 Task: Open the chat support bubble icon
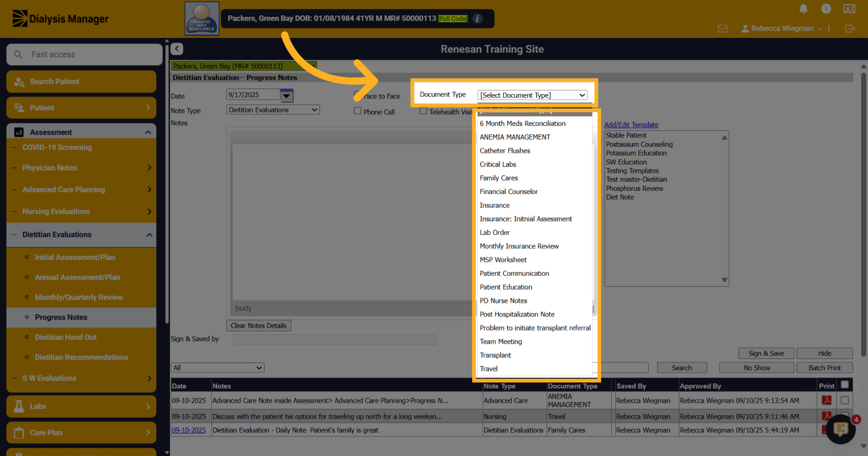tap(841, 429)
